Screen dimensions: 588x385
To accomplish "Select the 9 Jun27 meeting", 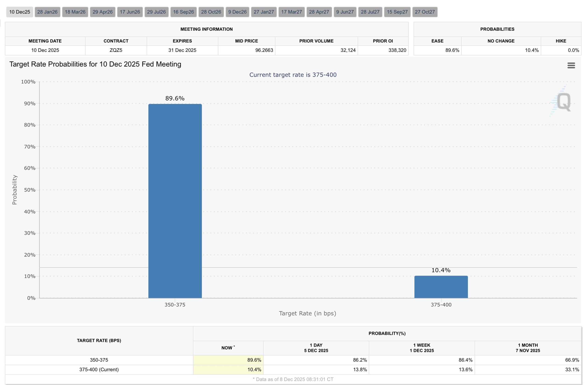I will pyautogui.click(x=345, y=12).
